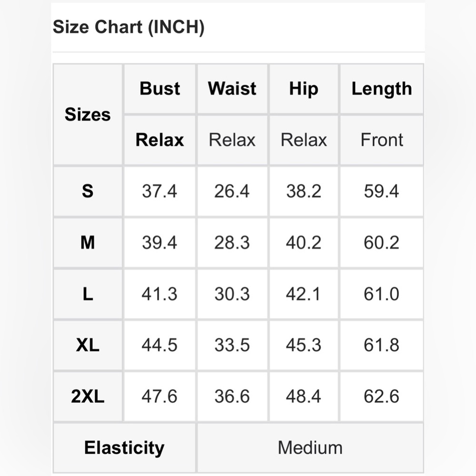Click the Hip column header
Viewport: 476px width, 476px height.
[304, 89]
